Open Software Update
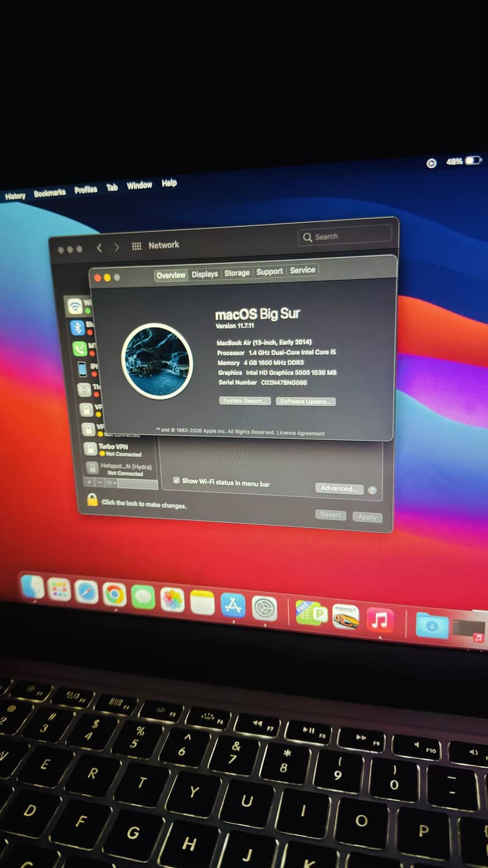 click(x=306, y=402)
